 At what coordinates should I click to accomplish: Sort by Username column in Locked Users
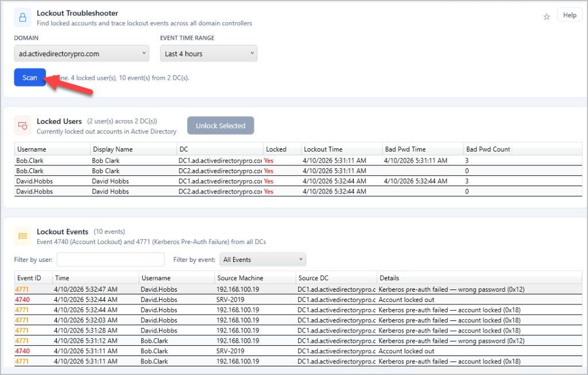pyautogui.click(x=52, y=149)
